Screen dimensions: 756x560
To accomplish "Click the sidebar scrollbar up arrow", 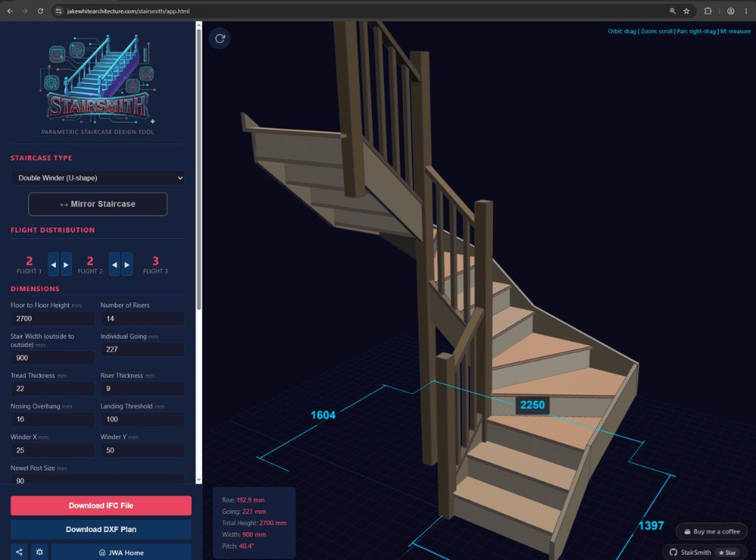I will click(199, 25).
